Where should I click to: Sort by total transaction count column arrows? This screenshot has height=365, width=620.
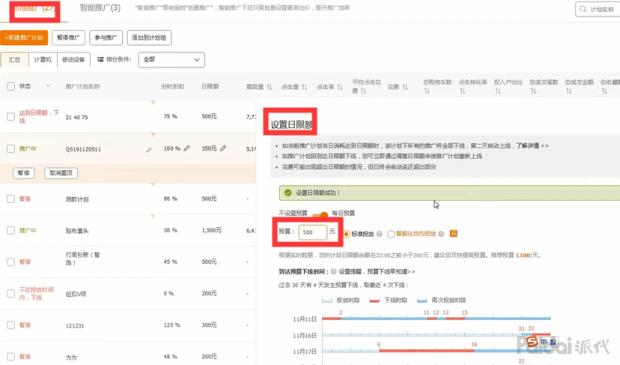pos(533,91)
